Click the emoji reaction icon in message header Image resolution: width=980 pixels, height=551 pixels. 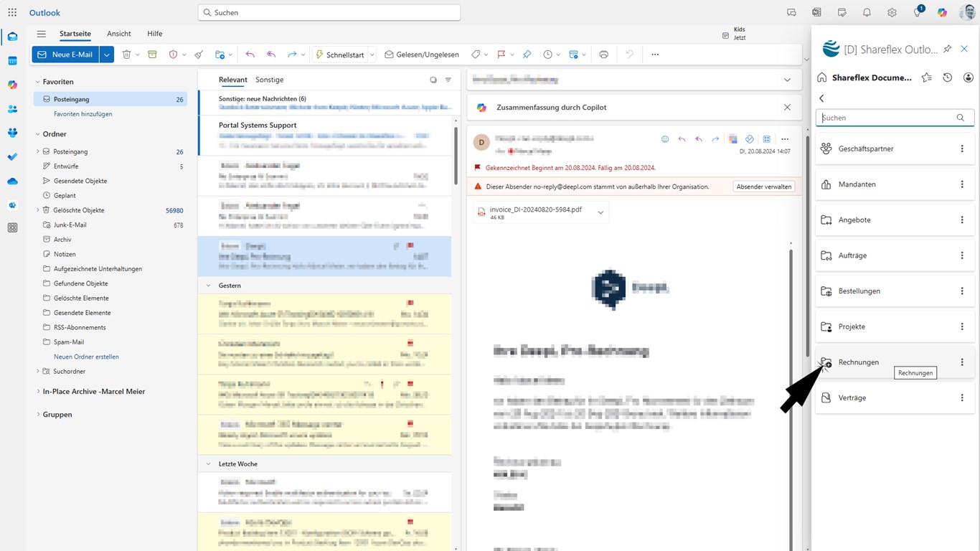point(665,139)
